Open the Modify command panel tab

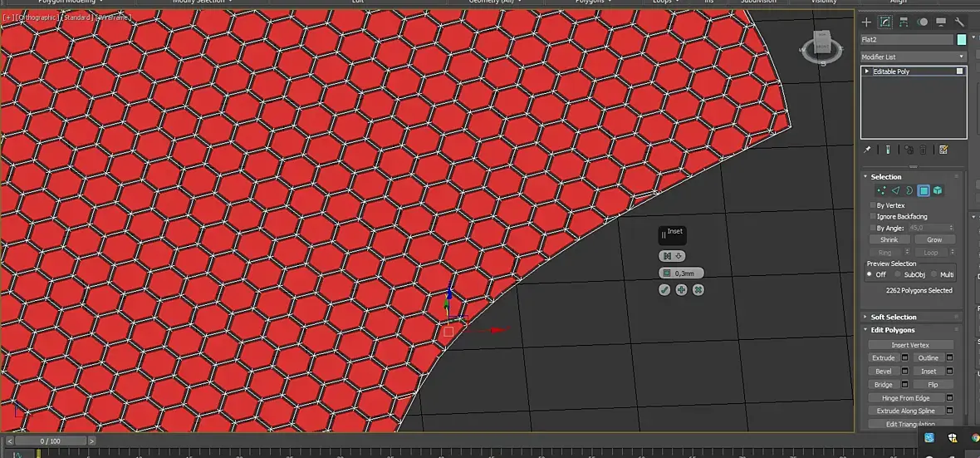pyautogui.click(x=885, y=22)
